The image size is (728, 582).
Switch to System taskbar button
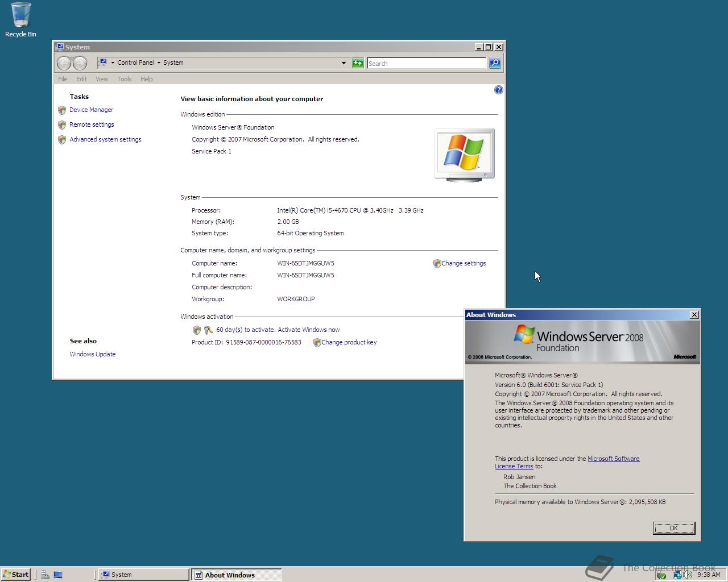[144, 575]
